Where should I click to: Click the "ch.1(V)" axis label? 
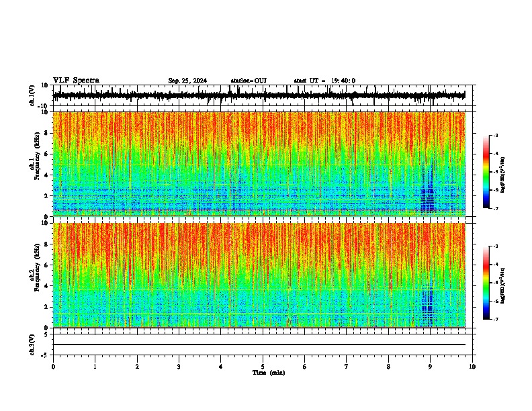pos(32,95)
